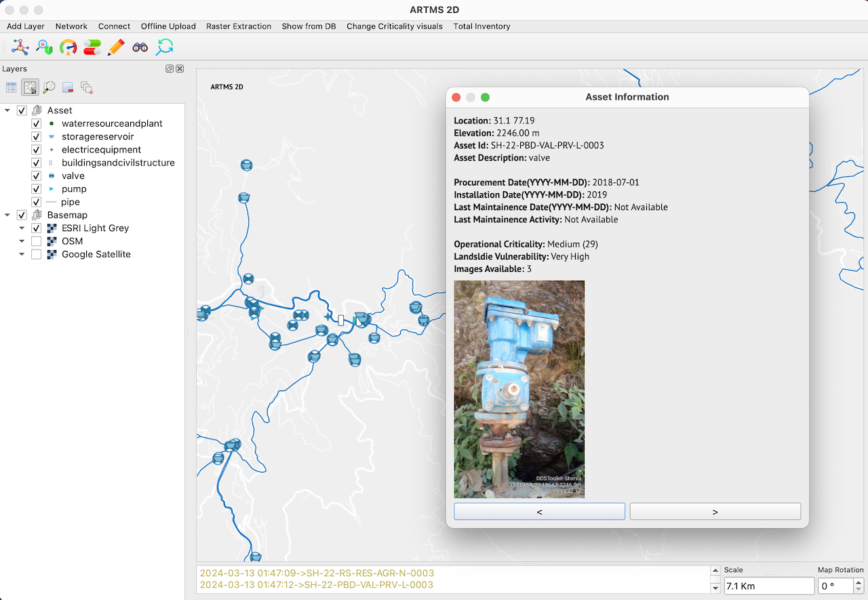Click the Scale input field
The height and width of the screenshot is (600, 868).
click(x=768, y=586)
